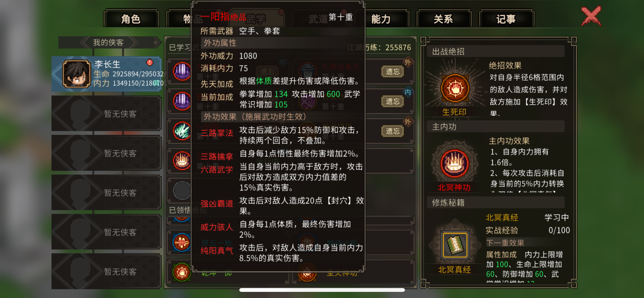Select the empty gray skill slot
Image resolution: width=644 pixels, height=298 pixels.
point(182,190)
